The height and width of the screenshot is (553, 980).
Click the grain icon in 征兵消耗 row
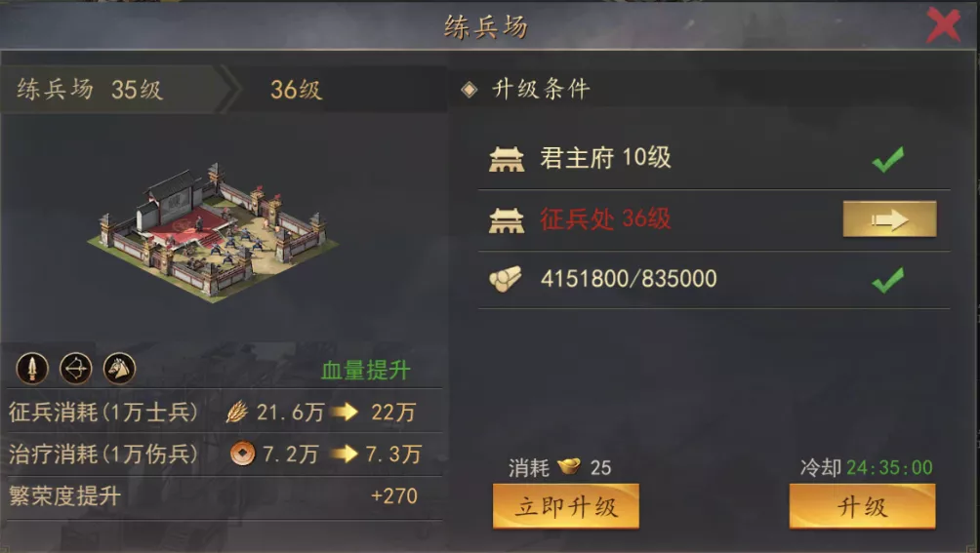click(237, 412)
